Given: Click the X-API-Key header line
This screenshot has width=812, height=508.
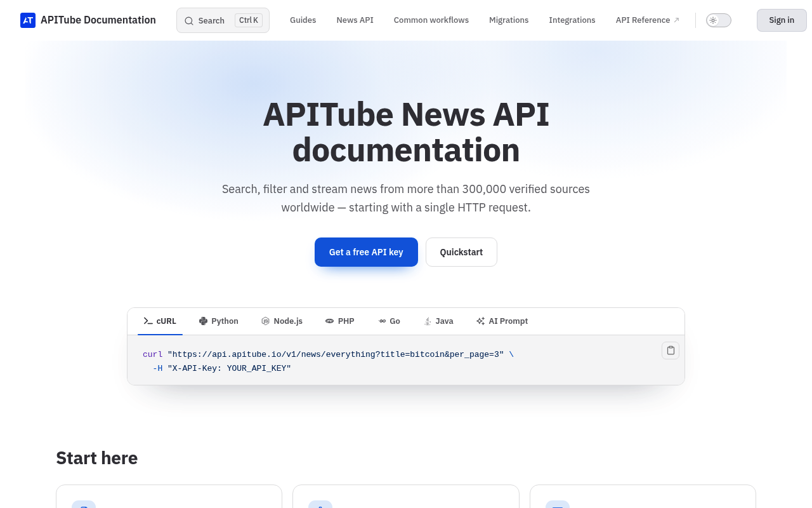Looking at the screenshot, I should [x=222, y=368].
